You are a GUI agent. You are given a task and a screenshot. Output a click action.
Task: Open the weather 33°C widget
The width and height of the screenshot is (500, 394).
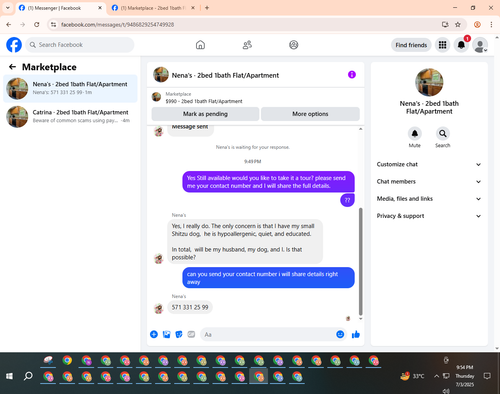(x=413, y=376)
